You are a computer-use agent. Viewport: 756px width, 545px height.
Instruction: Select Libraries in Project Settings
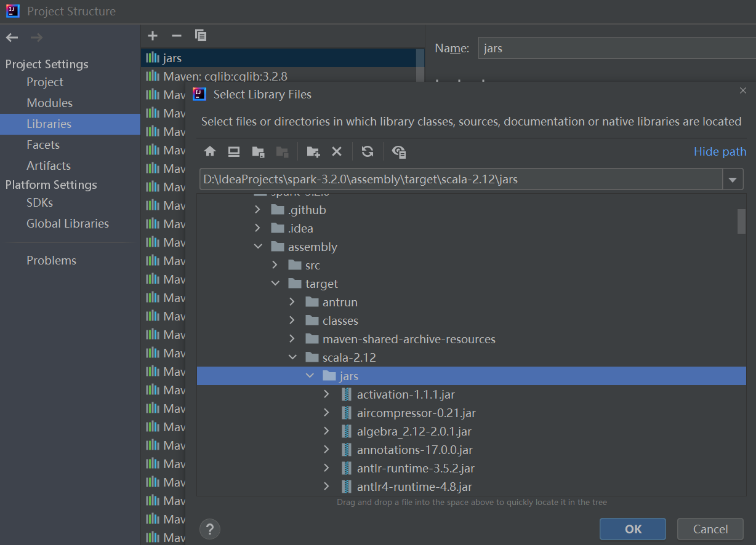(x=70, y=124)
